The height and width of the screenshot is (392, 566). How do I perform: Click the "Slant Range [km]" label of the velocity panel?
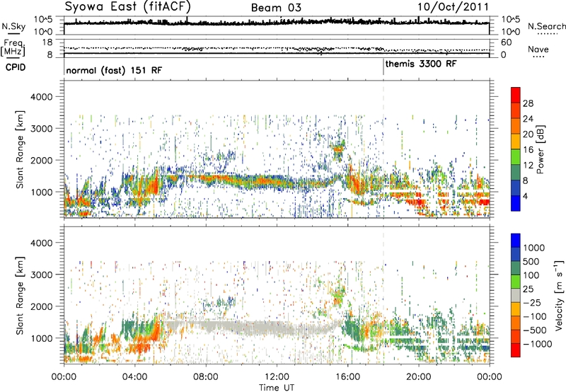[20, 296]
